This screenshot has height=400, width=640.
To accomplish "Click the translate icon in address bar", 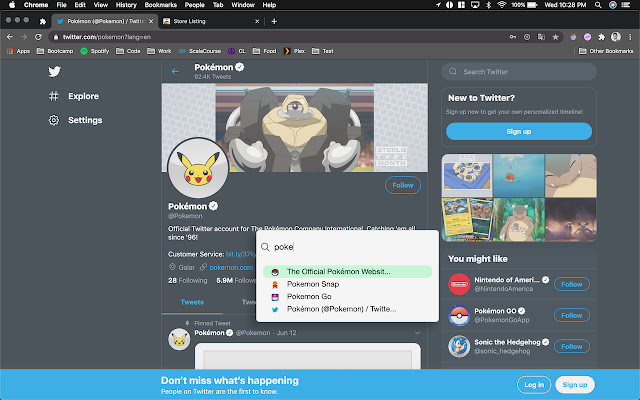I will click(541, 37).
